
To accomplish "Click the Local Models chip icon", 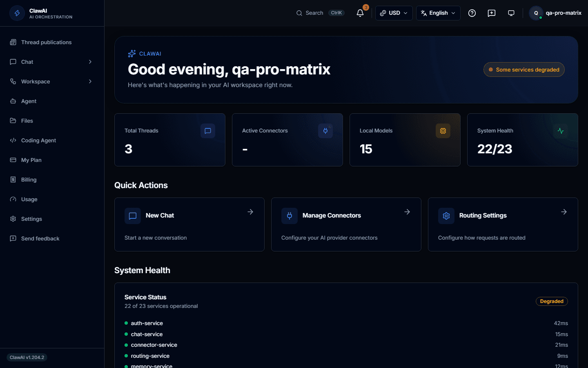I will click(443, 131).
